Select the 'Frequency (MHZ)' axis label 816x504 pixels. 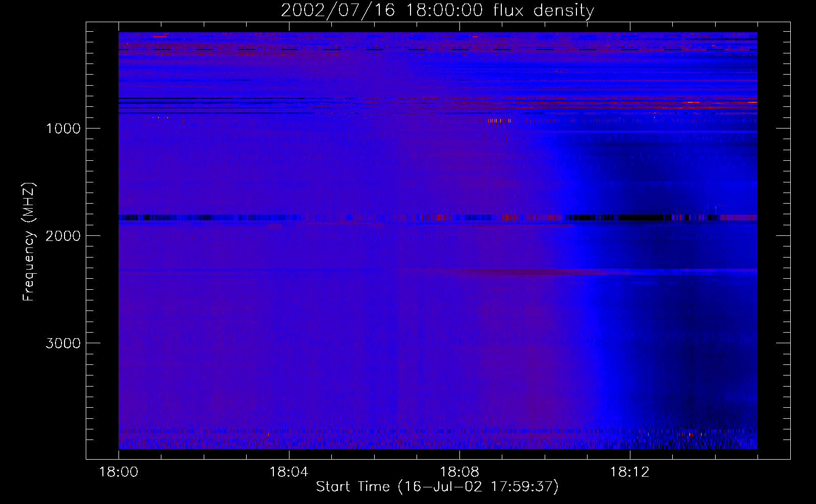(29, 242)
